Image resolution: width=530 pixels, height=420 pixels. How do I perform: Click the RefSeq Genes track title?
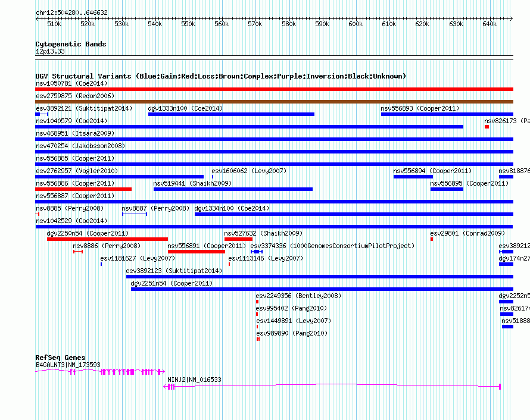click(60, 358)
